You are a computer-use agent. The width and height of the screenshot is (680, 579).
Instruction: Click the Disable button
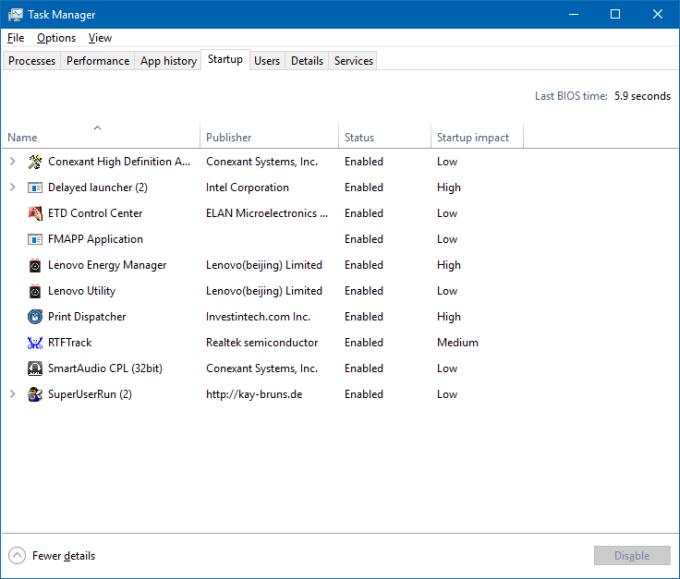click(632, 556)
